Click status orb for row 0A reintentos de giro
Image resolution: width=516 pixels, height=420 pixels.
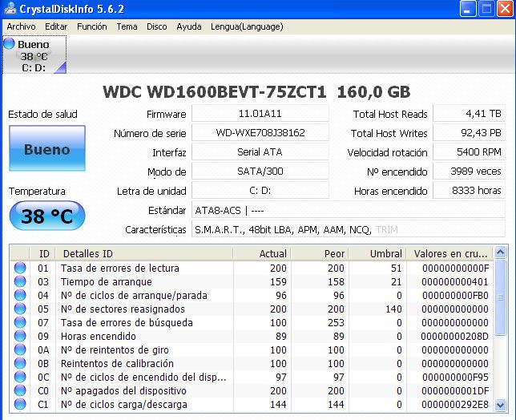click(20, 350)
